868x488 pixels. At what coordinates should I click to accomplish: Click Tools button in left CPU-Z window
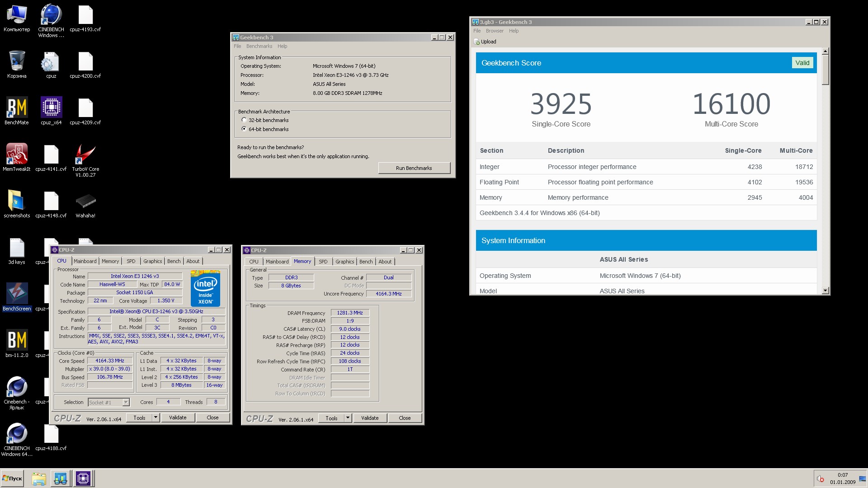click(x=139, y=418)
